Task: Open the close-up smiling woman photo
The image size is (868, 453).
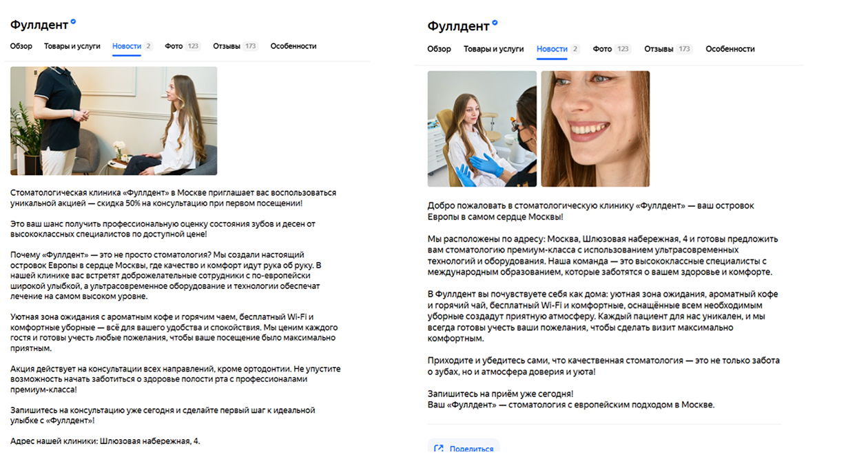Action: pyautogui.click(x=595, y=129)
